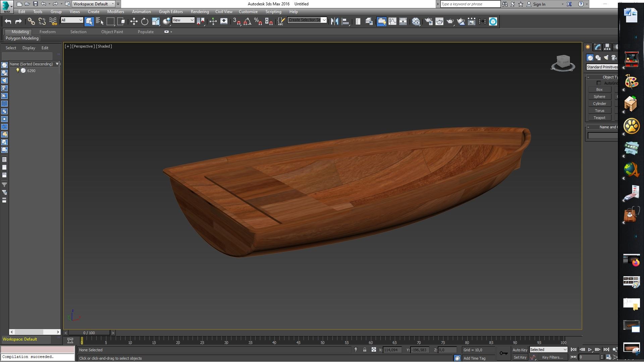The height and width of the screenshot is (362, 644).
Task: Open the key mode Selected dropdown
Action: 548,350
